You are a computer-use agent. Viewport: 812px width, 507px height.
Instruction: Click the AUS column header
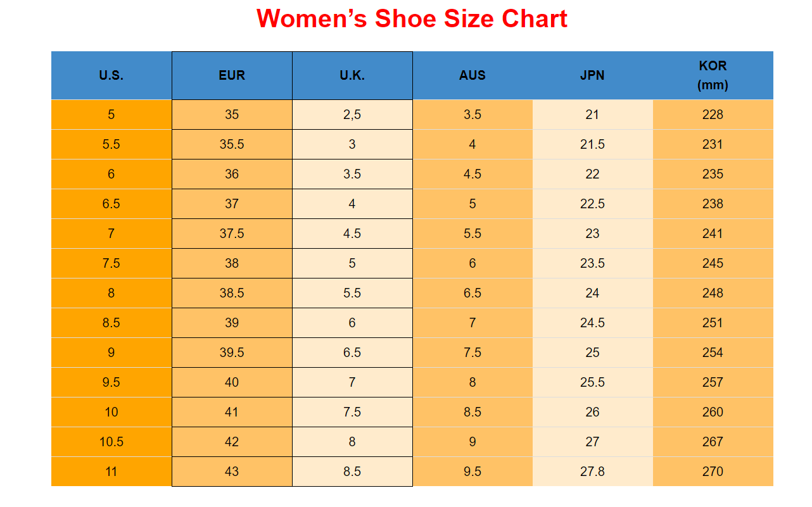[473, 75]
